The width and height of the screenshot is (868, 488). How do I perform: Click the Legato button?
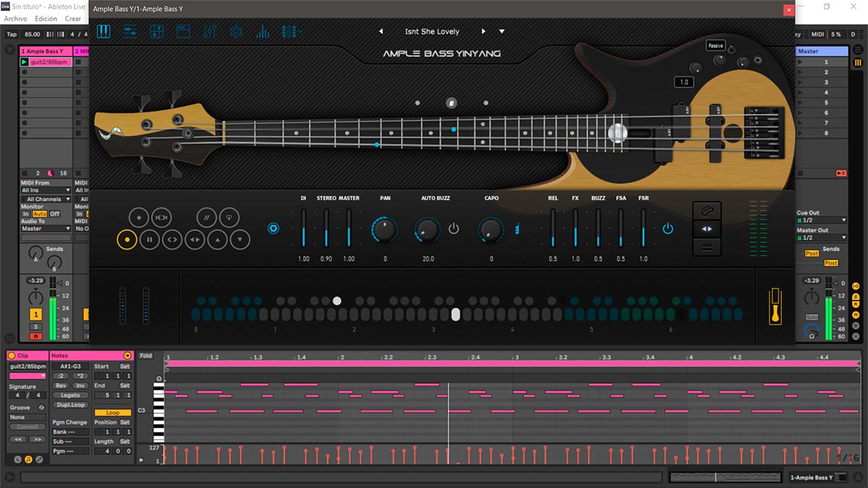tap(70, 395)
